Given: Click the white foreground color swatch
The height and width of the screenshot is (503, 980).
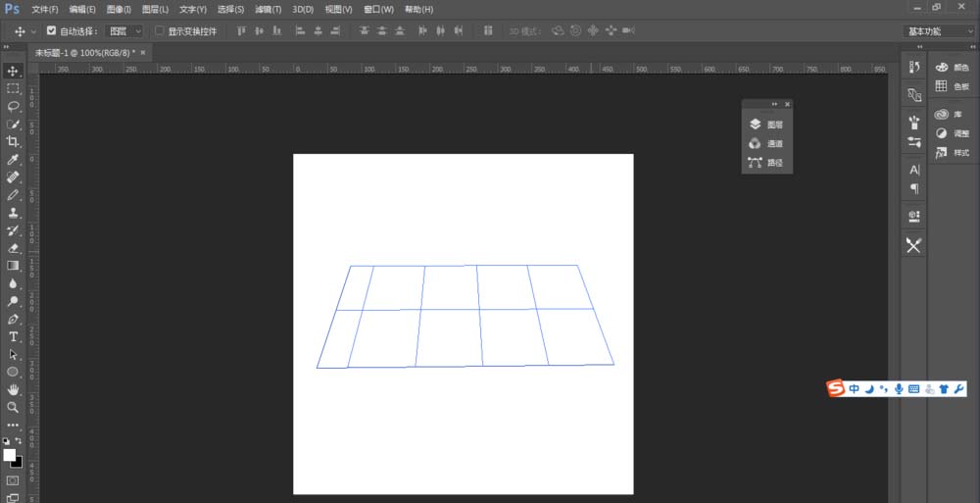Looking at the screenshot, I should pyautogui.click(x=10, y=455).
